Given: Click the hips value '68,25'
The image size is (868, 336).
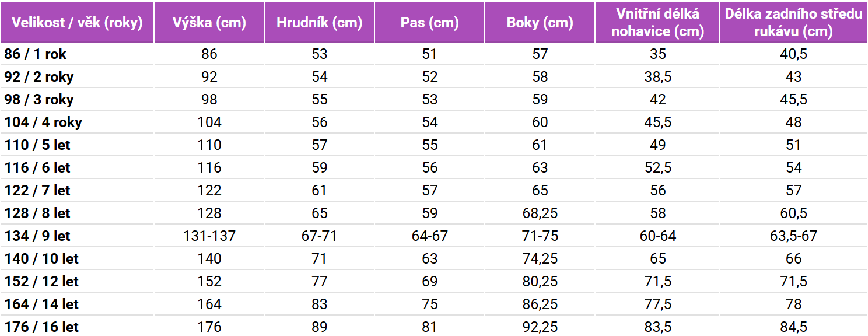Looking at the screenshot, I should pos(540,213).
